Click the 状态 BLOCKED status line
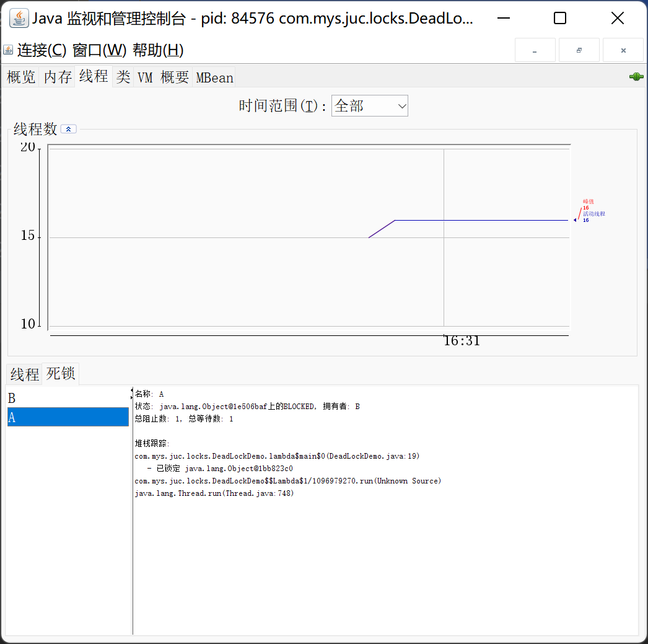 tap(247, 407)
